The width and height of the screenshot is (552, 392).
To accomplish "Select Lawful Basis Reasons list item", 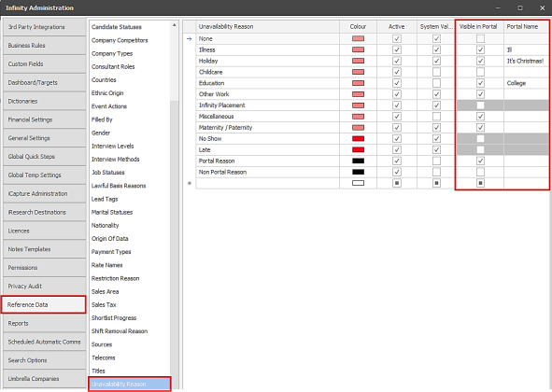I will 119,186.
